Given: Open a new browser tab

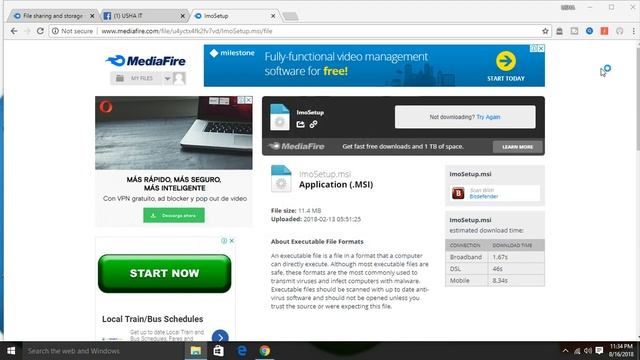Looking at the screenshot, I should click(291, 16).
